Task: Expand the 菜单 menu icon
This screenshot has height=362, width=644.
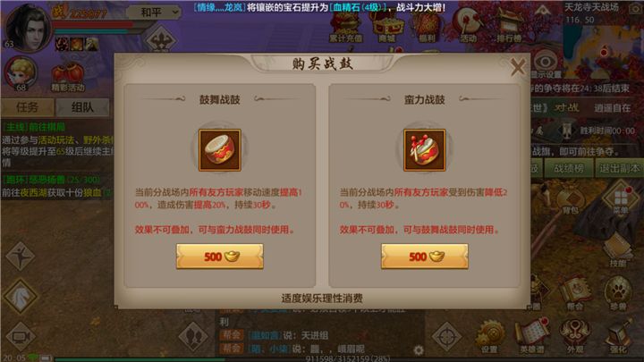Action: pyautogui.click(x=621, y=200)
